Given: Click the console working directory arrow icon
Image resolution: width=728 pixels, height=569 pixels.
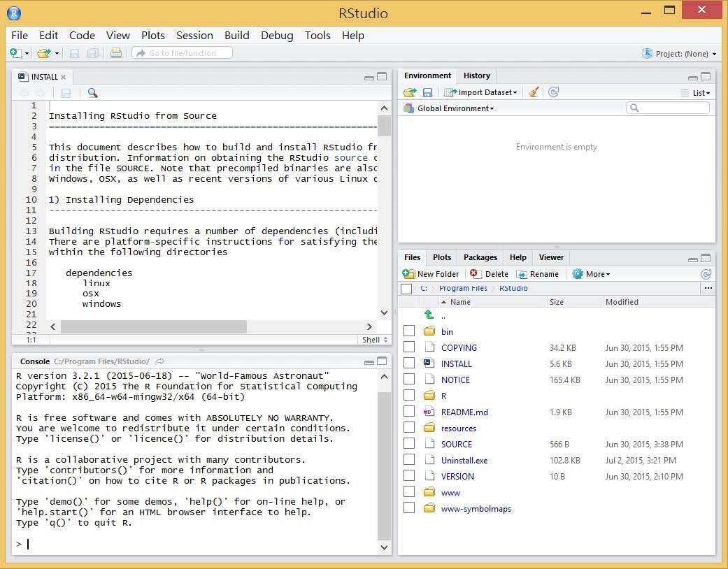Looking at the screenshot, I should pyautogui.click(x=159, y=361).
